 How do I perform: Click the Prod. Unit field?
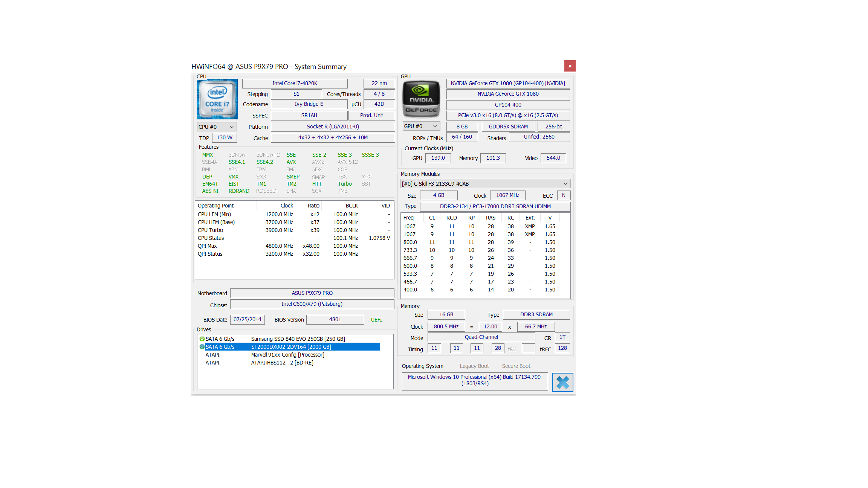point(371,115)
